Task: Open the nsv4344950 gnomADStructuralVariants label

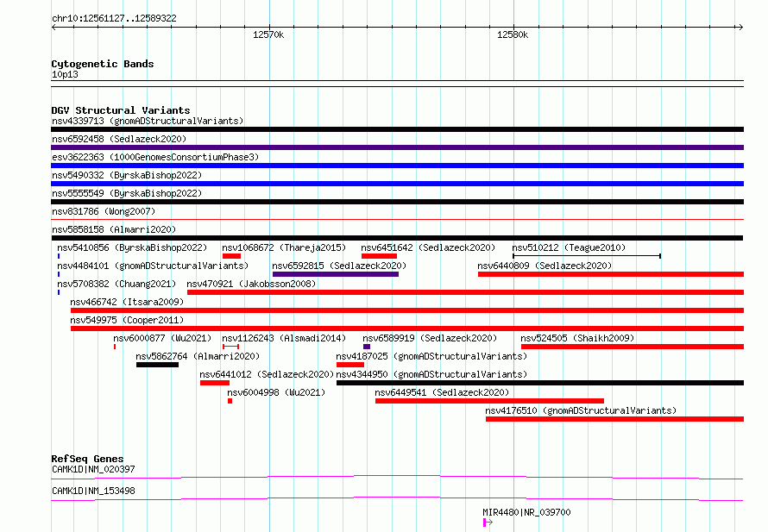Action: [431, 374]
